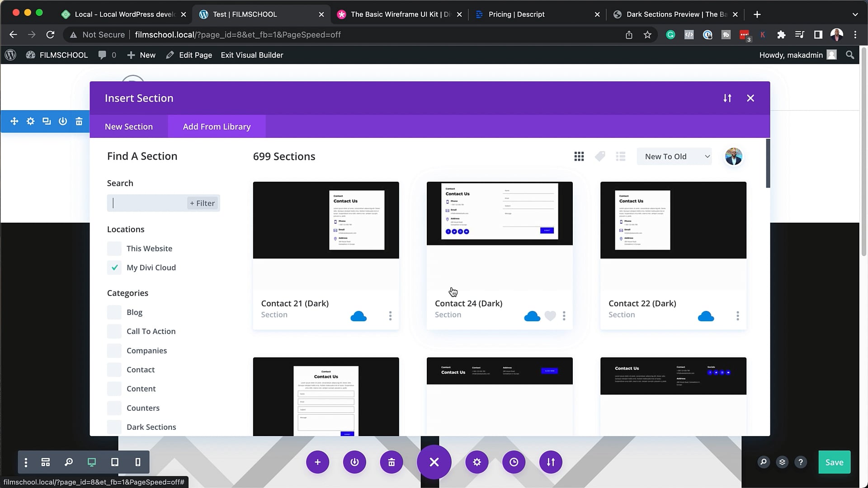The image size is (868, 488).
Task: Click Exit Visual Builder link
Action: 252,55
